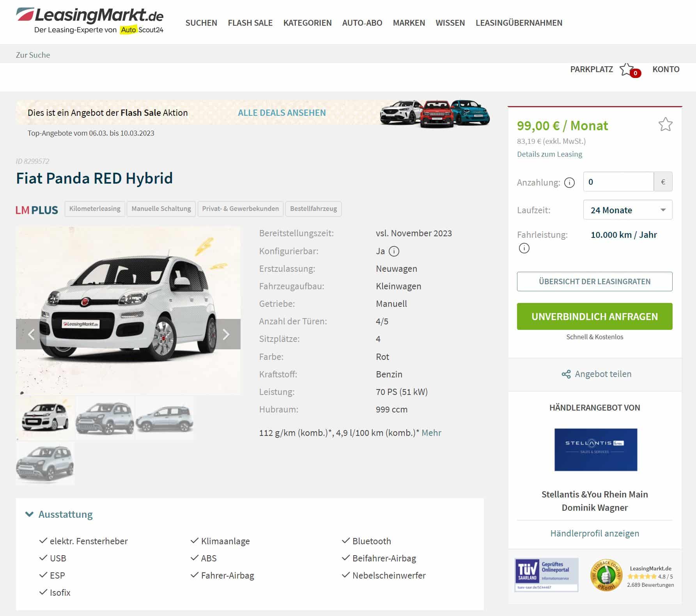Click UNVERBINDLICH ANFRAGEN button
This screenshot has width=696, height=616.
595,317
